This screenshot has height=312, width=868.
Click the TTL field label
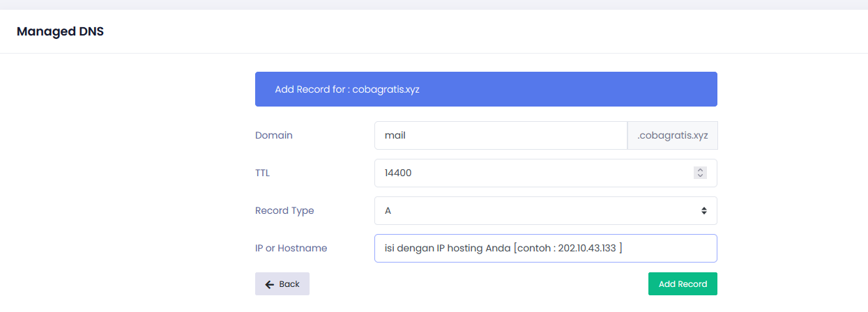(x=263, y=173)
